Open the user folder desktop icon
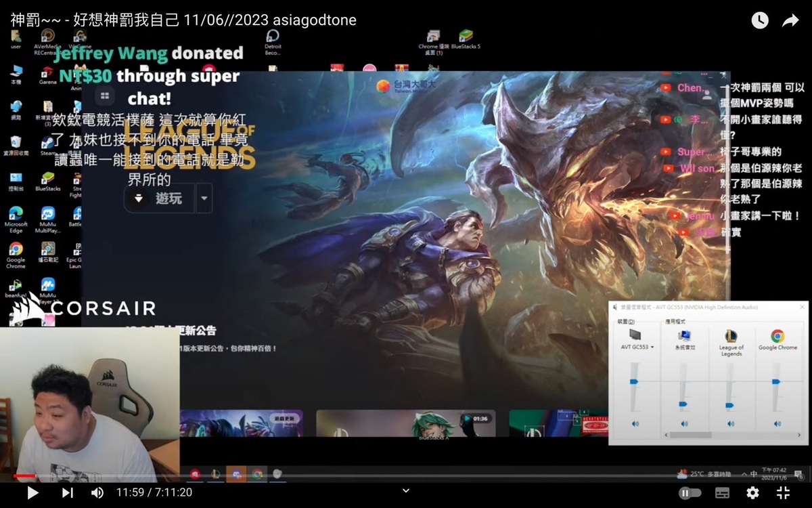Screen dimensions: 812x508 point(16,39)
